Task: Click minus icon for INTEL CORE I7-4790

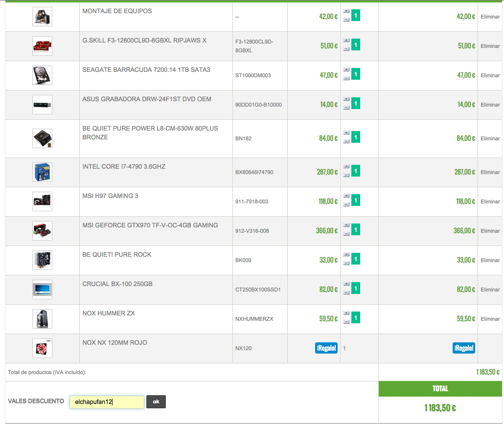Action: click(346, 175)
